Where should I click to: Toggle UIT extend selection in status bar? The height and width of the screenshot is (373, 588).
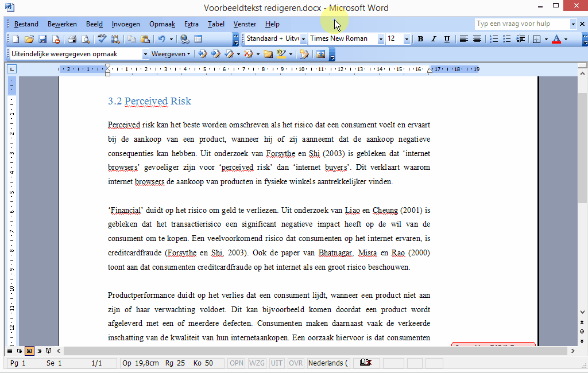(x=277, y=363)
